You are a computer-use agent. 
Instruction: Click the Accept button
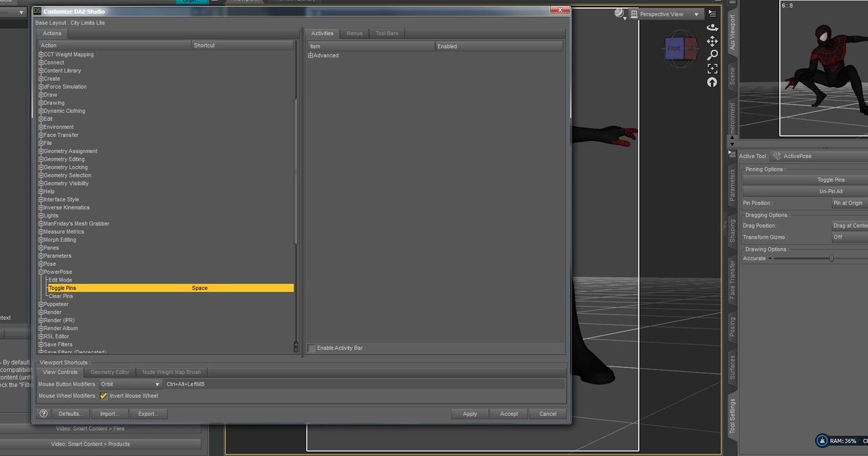pos(509,414)
